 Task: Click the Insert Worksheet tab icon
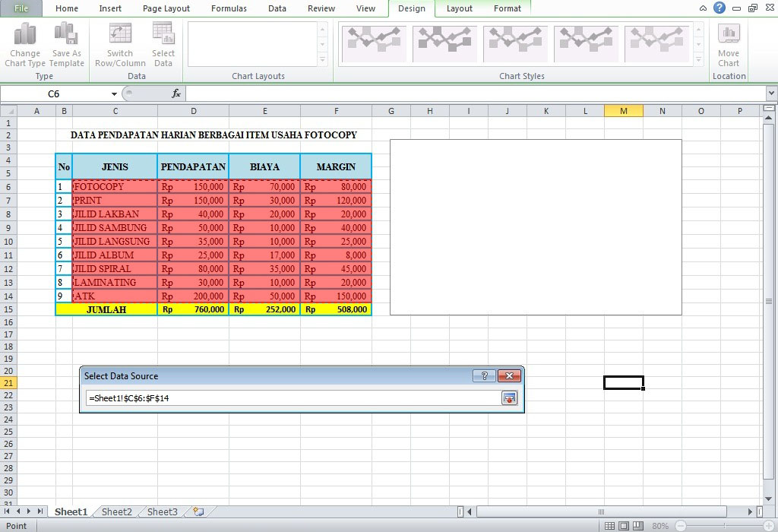(198, 511)
